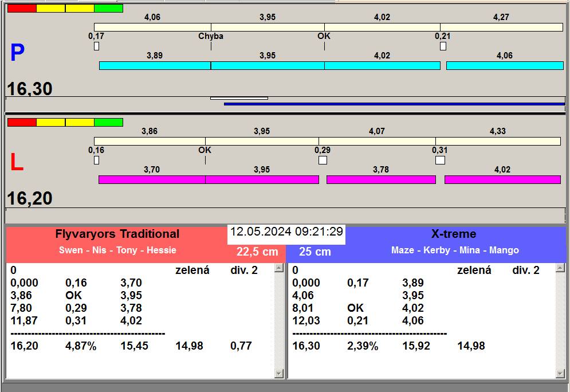This screenshot has width=570, height=392.
Task: Click the 22,5 cm jump height label
Action: [x=257, y=252]
